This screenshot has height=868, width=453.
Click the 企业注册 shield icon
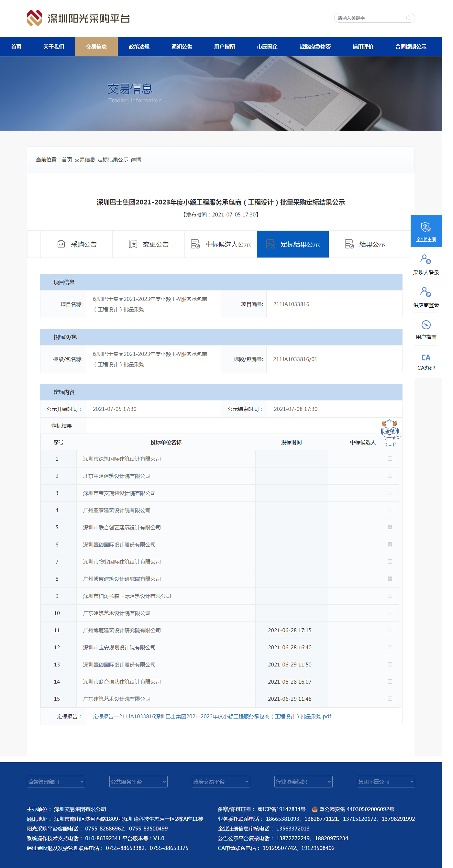(x=426, y=227)
